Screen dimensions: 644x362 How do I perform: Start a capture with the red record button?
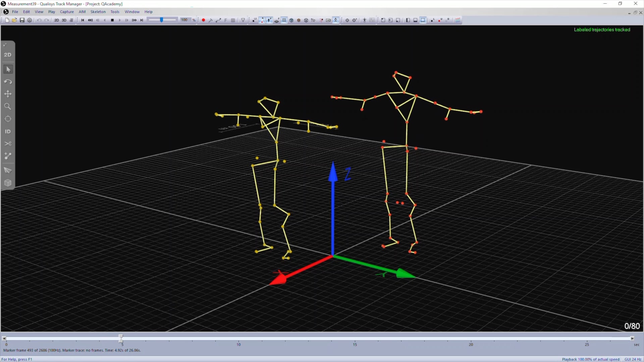[203, 20]
